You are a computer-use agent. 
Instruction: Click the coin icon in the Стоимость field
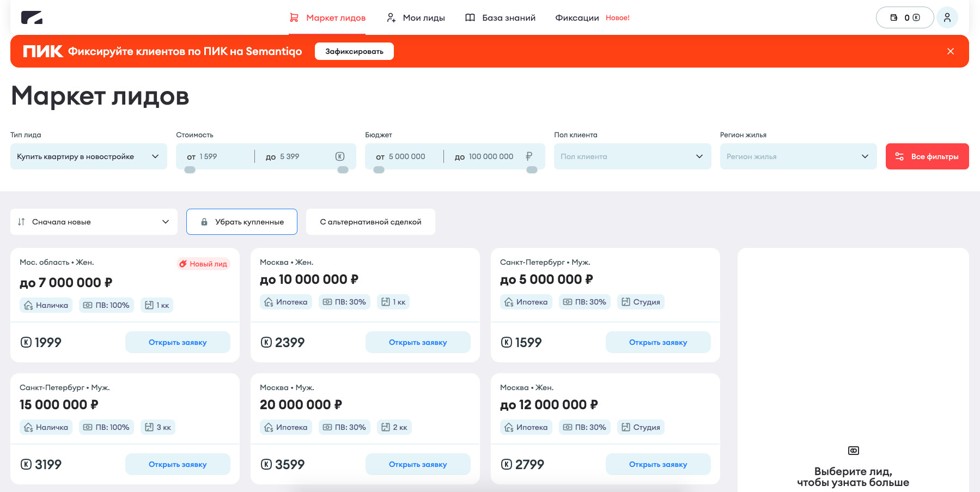340,156
